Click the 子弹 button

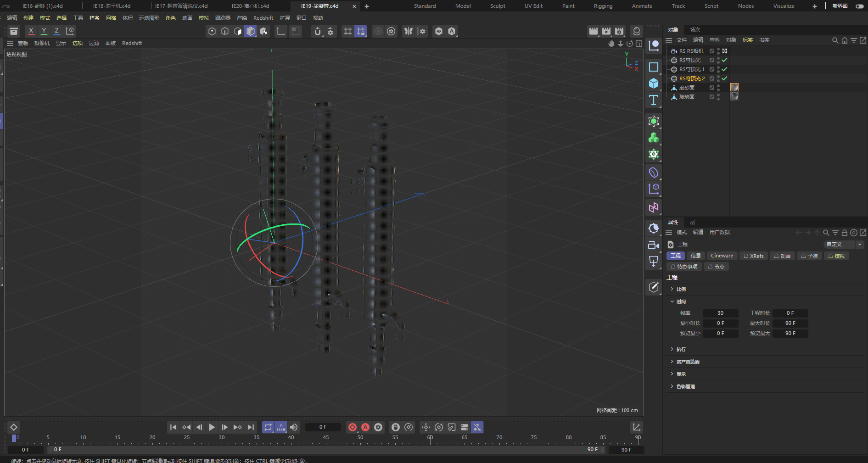point(810,256)
